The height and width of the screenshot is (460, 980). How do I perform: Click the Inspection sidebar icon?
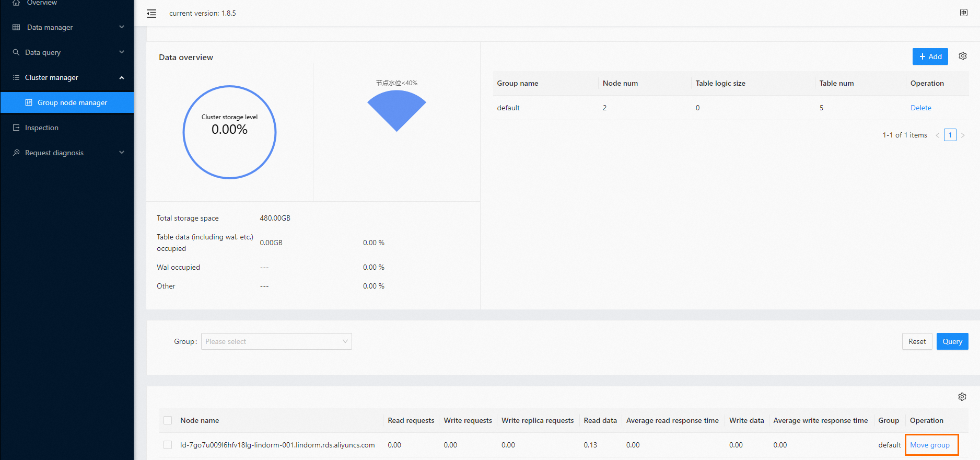(16, 128)
